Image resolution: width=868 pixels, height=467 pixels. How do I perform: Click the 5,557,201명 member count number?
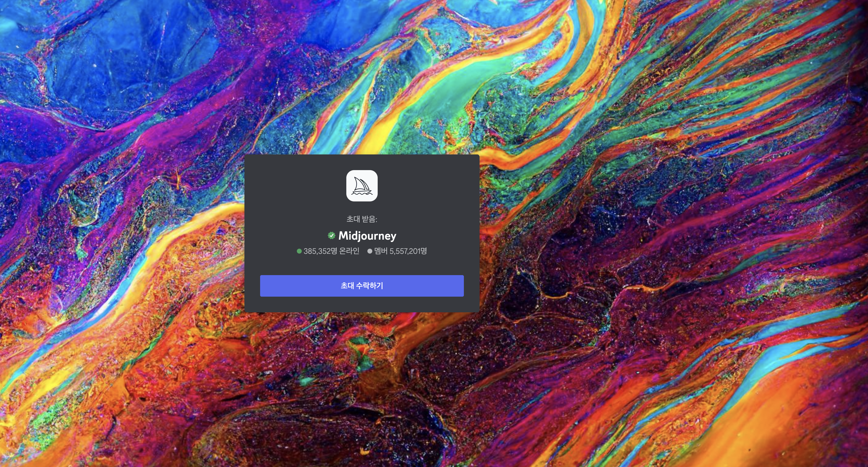408,251
